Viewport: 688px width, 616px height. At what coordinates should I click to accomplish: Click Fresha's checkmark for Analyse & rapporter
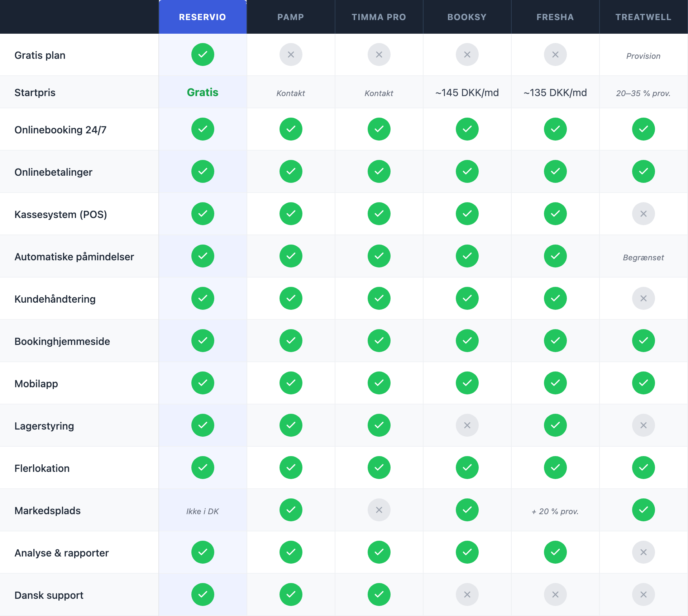(555, 552)
